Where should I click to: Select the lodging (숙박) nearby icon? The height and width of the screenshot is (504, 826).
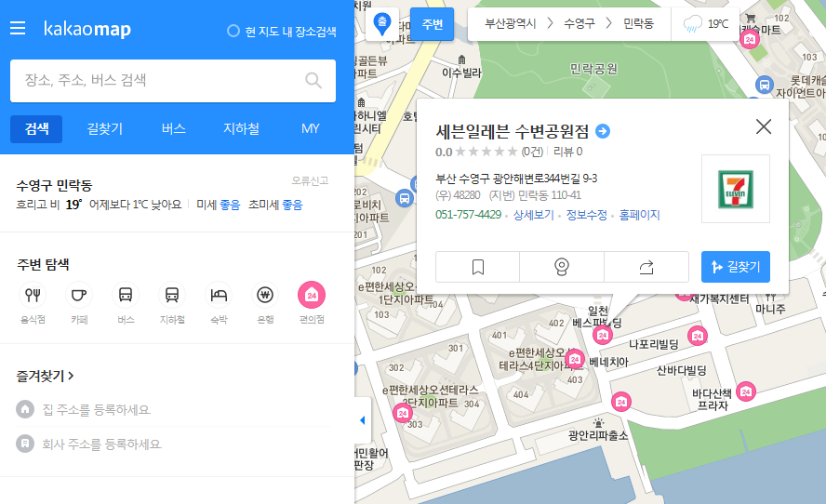tap(219, 295)
